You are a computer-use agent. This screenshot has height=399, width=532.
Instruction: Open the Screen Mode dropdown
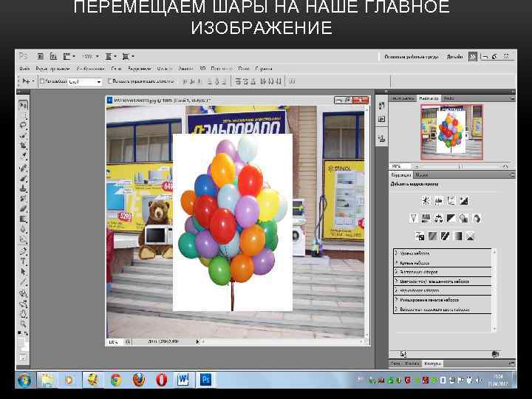[x=129, y=56]
